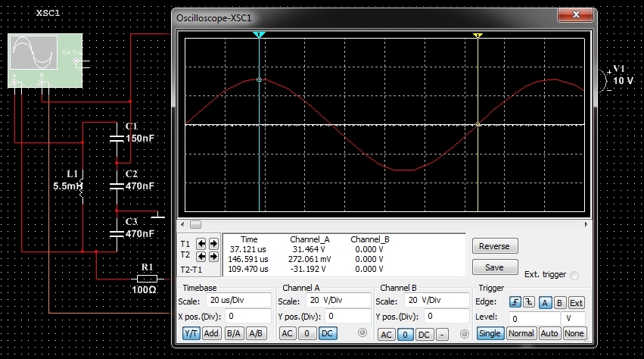
Task: Click the XSC1 oscilloscope instrument icon
Action: (45, 61)
